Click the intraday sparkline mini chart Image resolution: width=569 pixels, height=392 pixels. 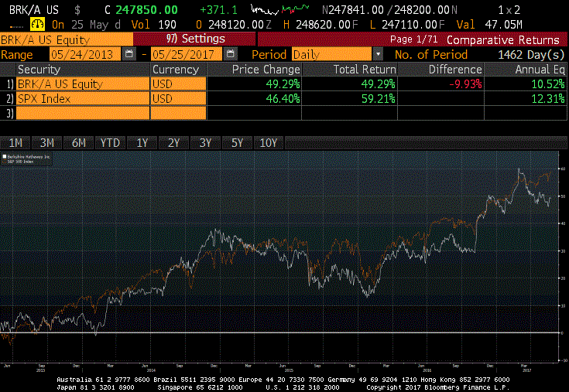point(279,9)
